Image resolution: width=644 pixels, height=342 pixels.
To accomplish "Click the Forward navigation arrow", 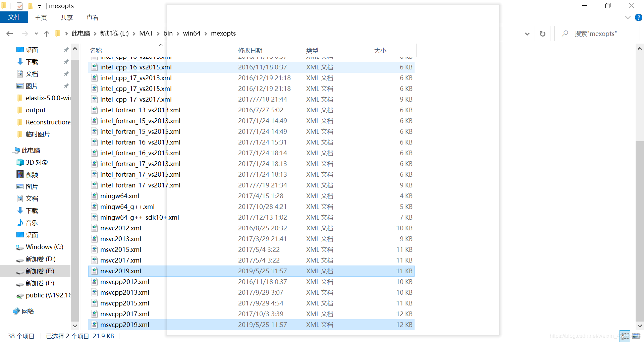I will [25, 34].
